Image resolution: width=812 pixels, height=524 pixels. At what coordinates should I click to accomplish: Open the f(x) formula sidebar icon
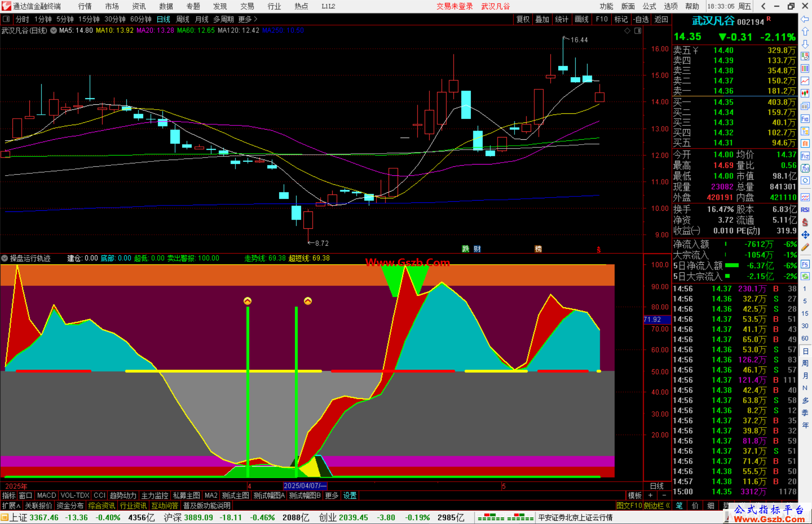[x=805, y=168]
